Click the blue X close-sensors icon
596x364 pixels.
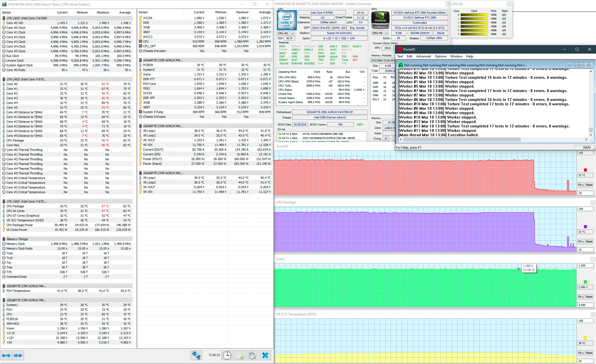point(265,355)
